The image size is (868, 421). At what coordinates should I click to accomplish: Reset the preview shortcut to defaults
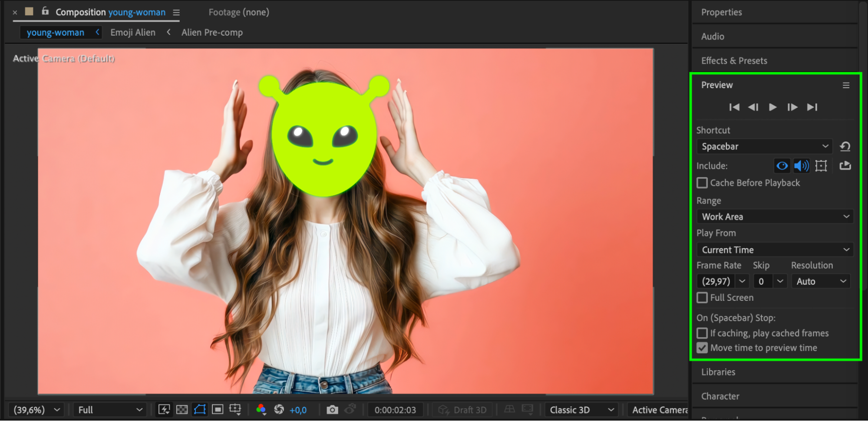[x=845, y=147]
